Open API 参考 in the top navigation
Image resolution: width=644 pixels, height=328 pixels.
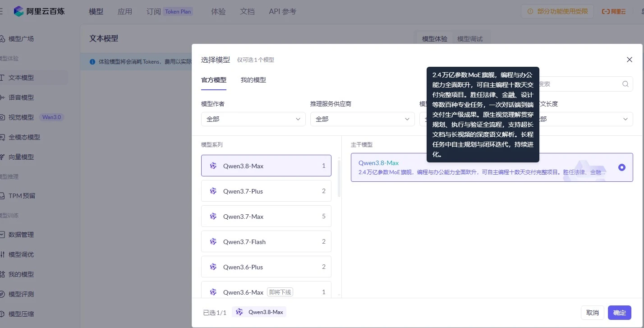pos(283,12)
